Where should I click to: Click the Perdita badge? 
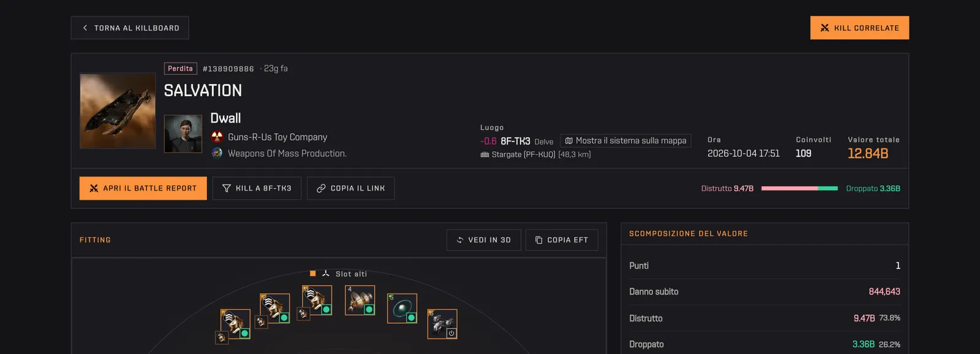(181, 69)
